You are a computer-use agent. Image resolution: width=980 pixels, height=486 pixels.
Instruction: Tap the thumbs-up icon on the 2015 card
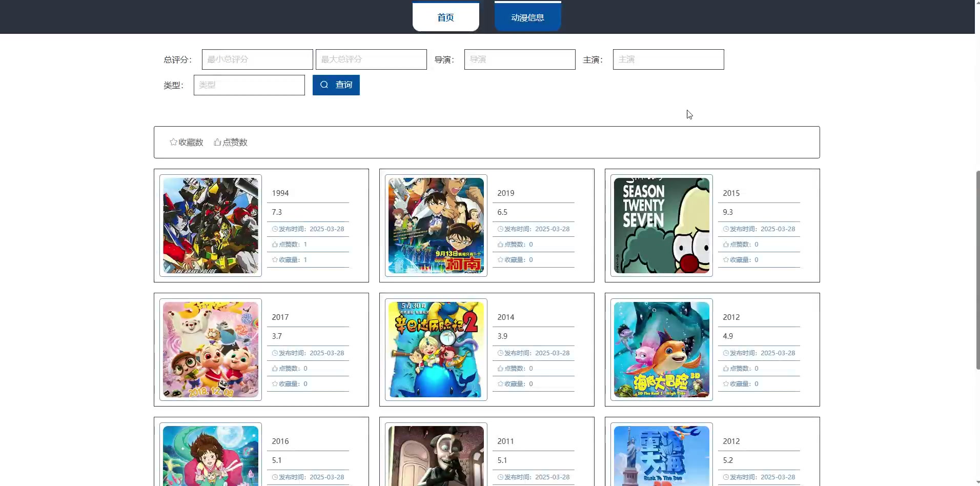(726, 245)
